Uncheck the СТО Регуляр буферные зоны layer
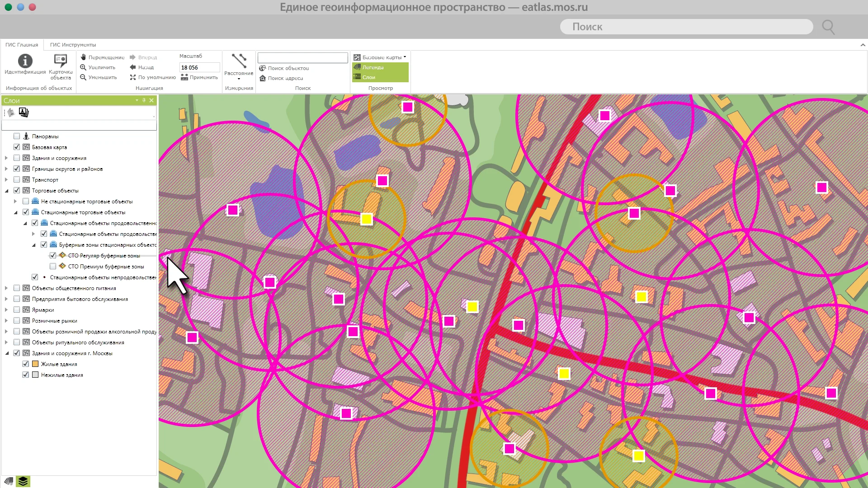 tap(53, 255)
